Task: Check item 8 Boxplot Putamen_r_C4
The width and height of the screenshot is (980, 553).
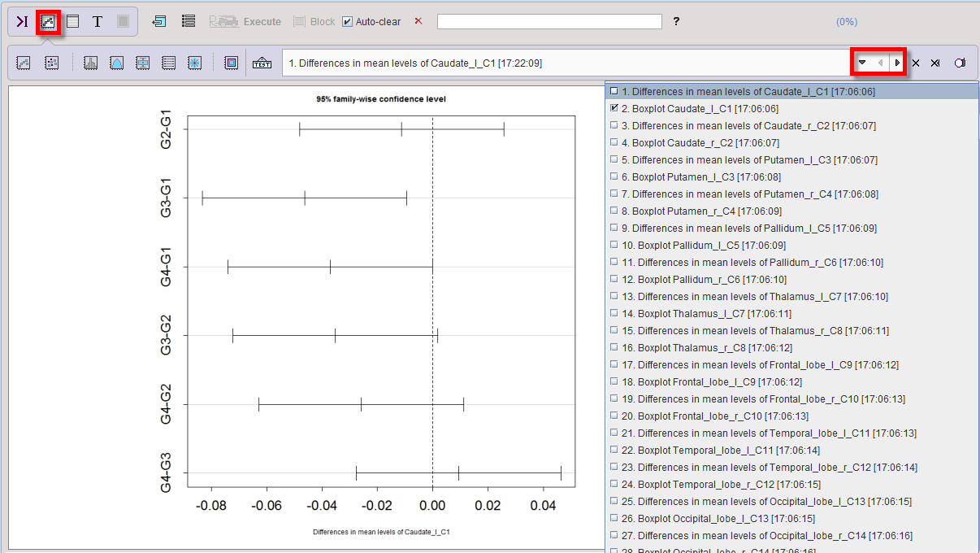Action: pos(614,211)
